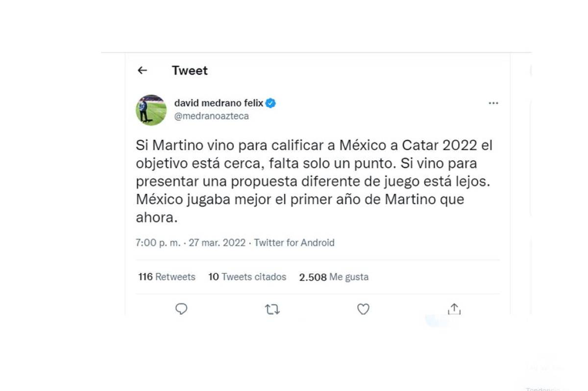Image resolution: width=588 pixels, height=391 pixels.
Task: Select the display name david medrano felix
Action: tap(220, 103)
